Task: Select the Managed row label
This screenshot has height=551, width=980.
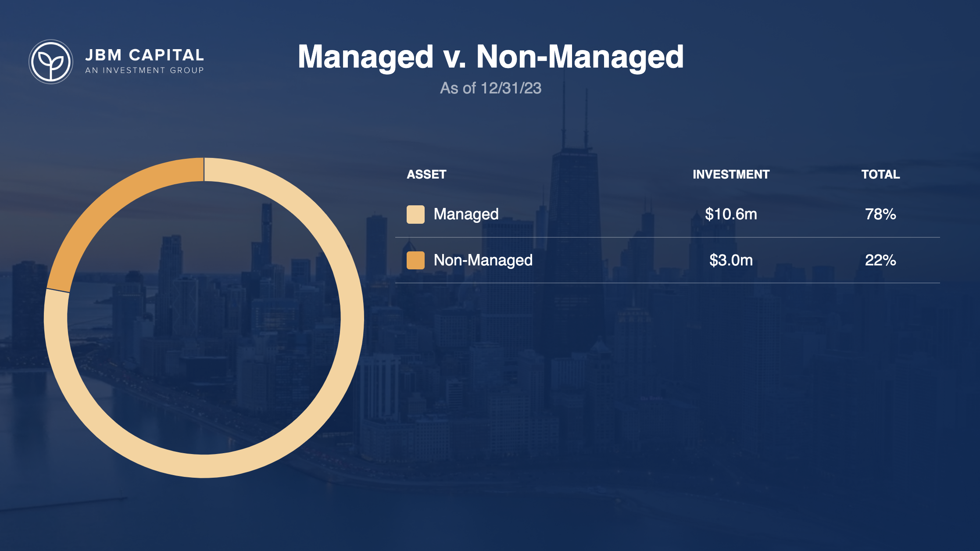Action: (466, 214)
